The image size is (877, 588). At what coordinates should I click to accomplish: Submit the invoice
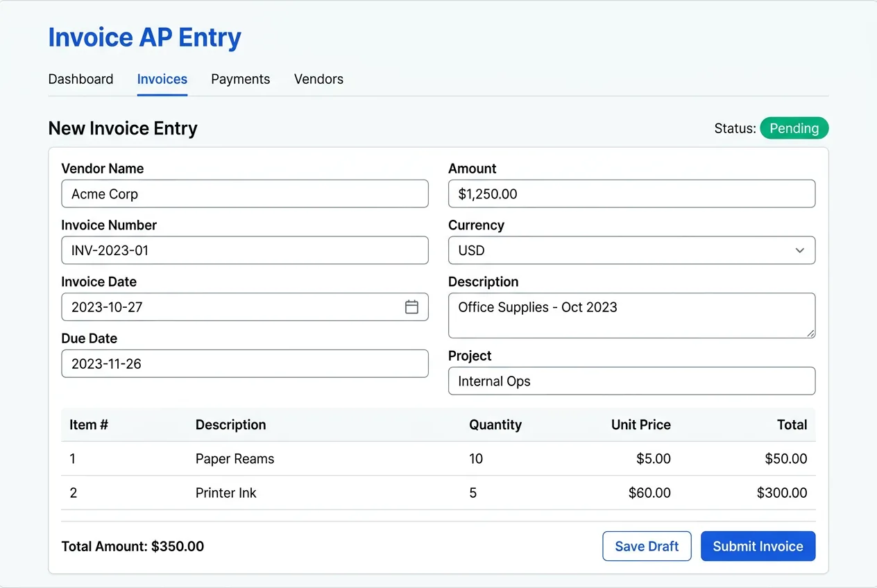[x=758, y=546]
